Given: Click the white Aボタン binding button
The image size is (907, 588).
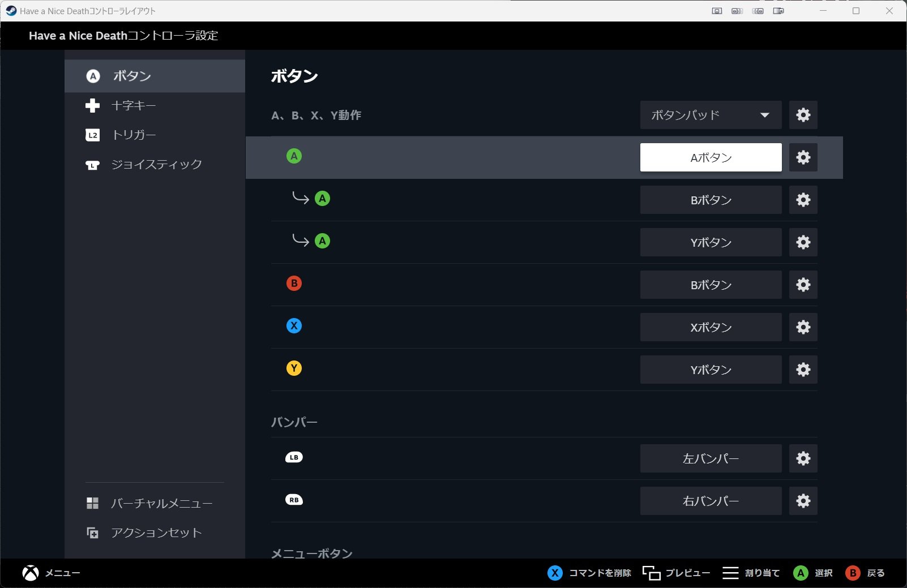Looking at the screenshot, I should 711,157.
